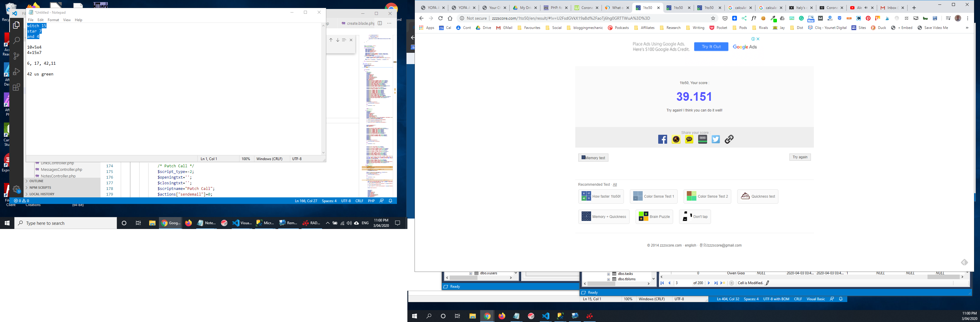Screen dimensions: 980x322
Task: Go to first record in grid navigator
Action: [662, 283]
